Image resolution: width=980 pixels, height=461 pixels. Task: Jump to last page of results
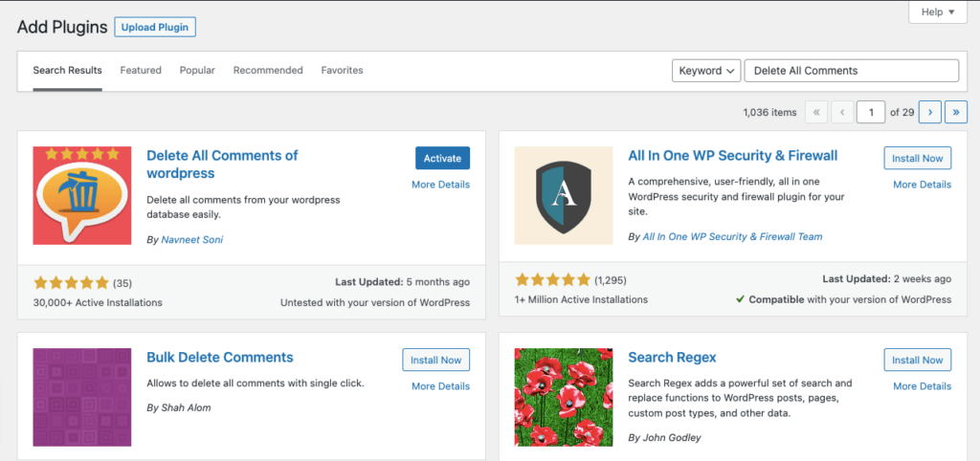[956, 113]
